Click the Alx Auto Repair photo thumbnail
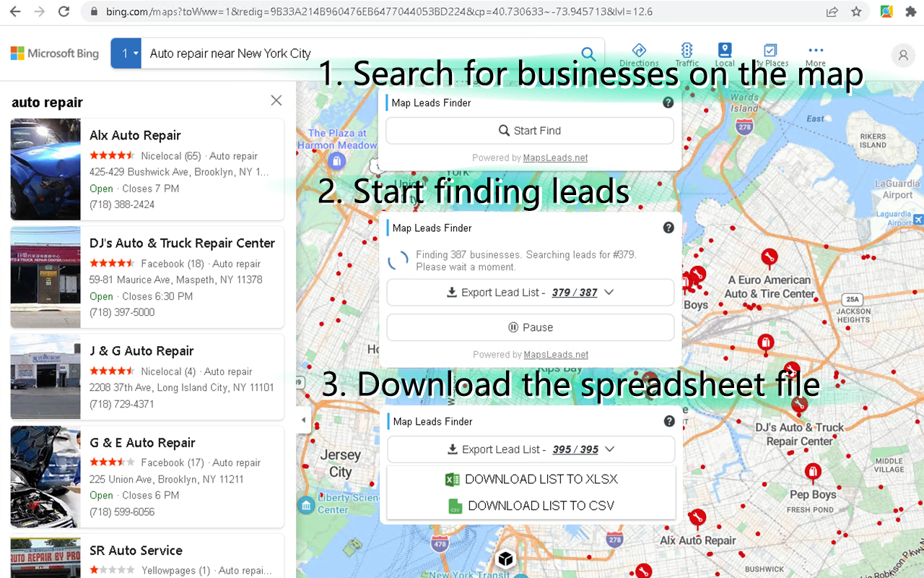Viewport: 924px width, 578px height. [45, 169]
